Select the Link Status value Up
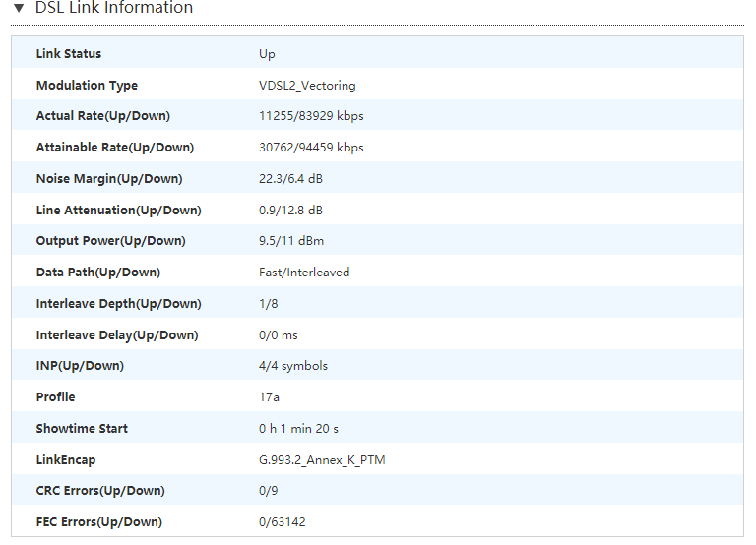 coord(267,54)
